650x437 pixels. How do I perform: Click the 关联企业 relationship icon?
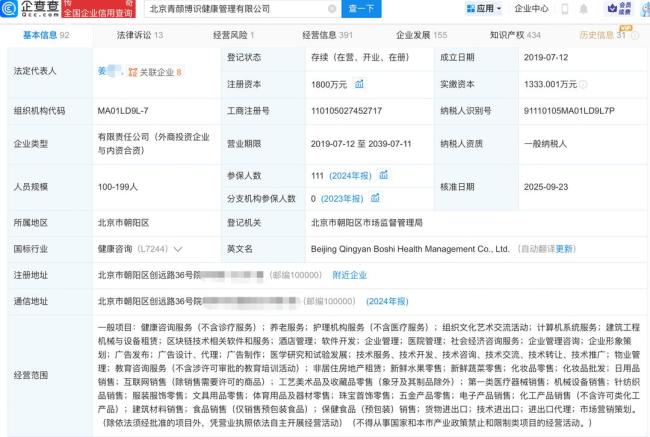click(133, 72)
